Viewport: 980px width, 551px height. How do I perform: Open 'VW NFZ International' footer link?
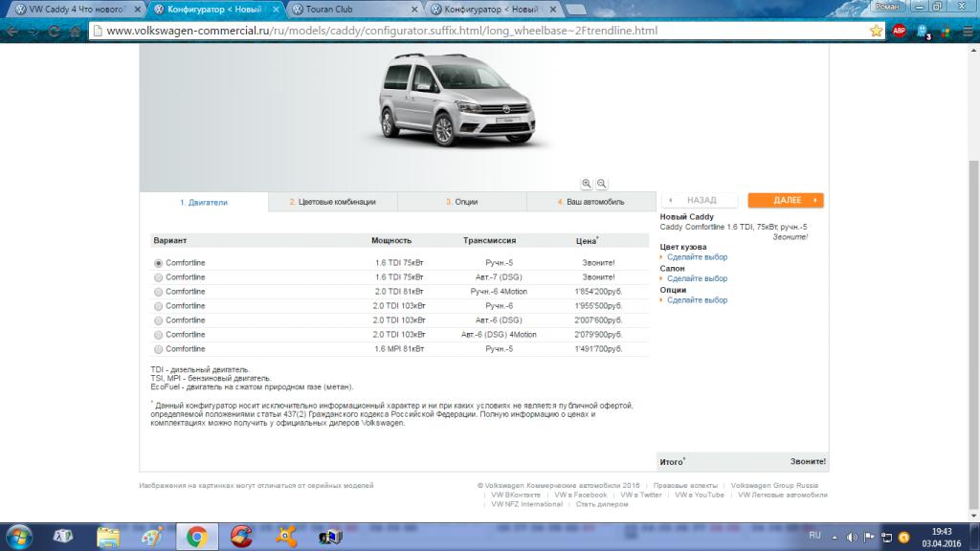point(527,504)
